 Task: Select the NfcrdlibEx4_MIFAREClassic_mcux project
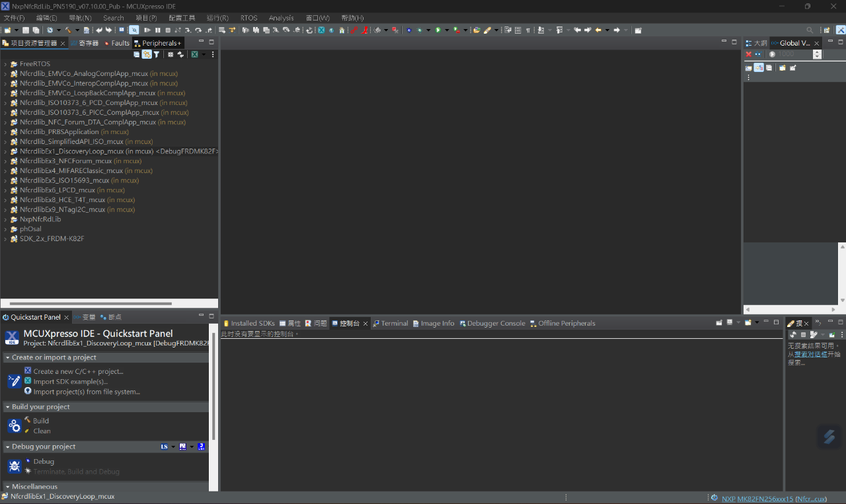(x=71, y=170)
